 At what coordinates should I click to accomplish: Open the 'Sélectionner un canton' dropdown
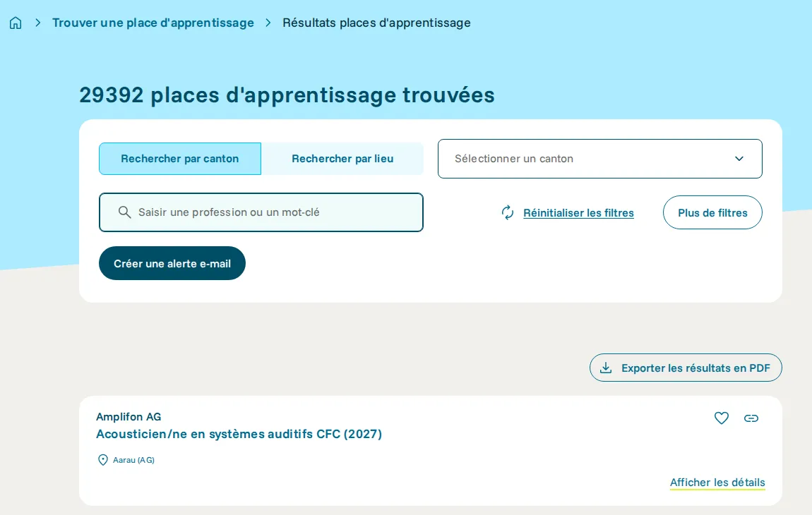[x=599, y=159]
